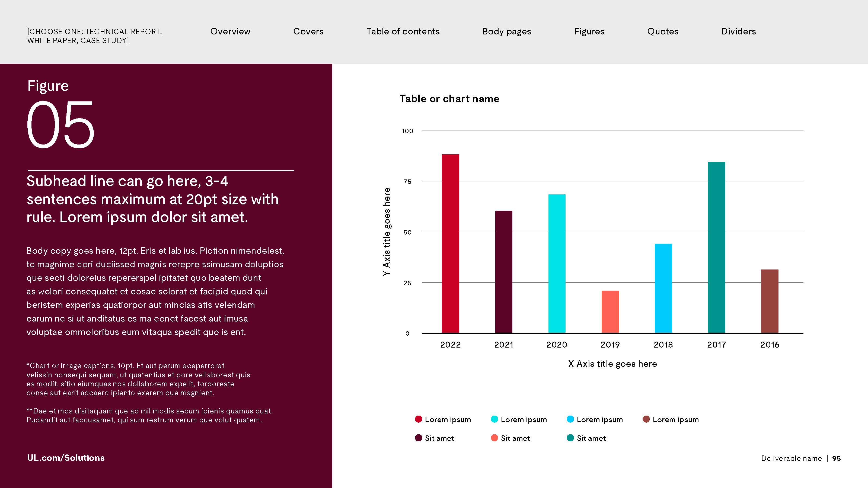Click the document type placeholder header text
Viewport: 868px width, 488px height.
[x=94, y=36]
